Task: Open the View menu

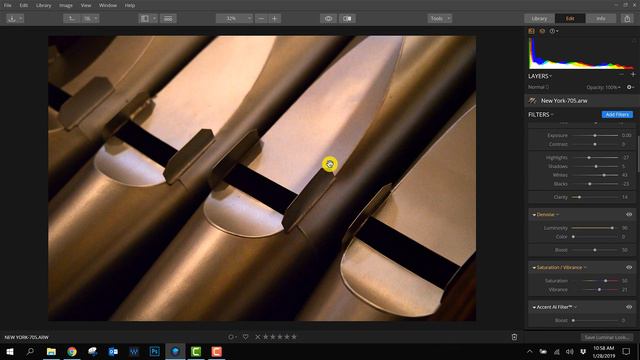Action: pyautogui.click(x=86, y=5)
